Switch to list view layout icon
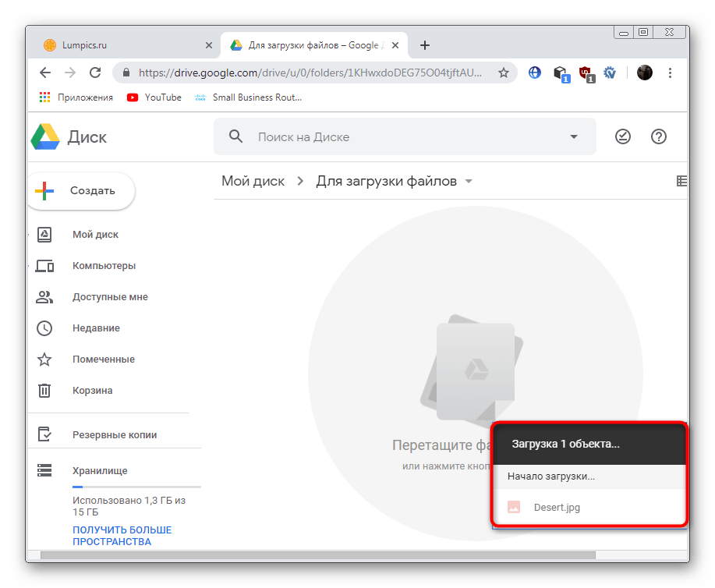 point(681,181)
